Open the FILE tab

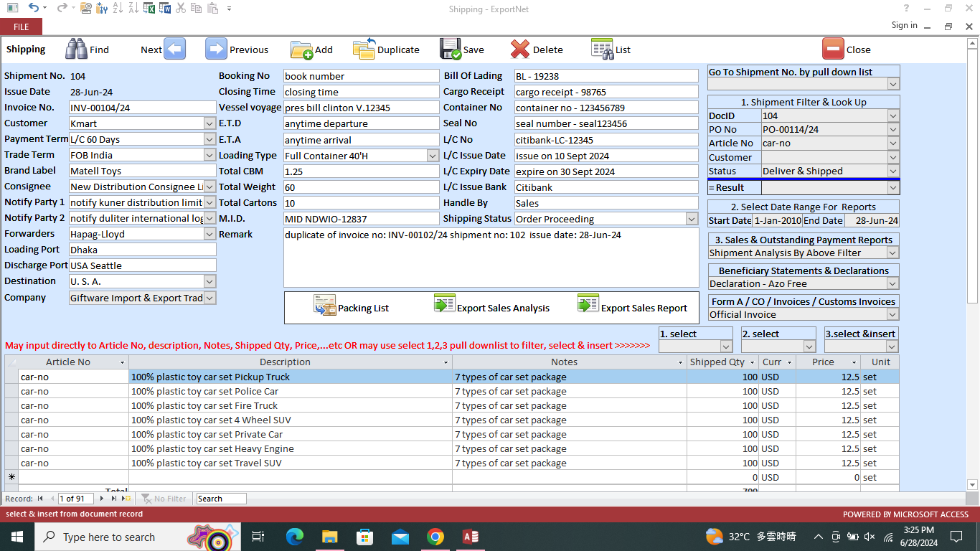tap(21, 27)
